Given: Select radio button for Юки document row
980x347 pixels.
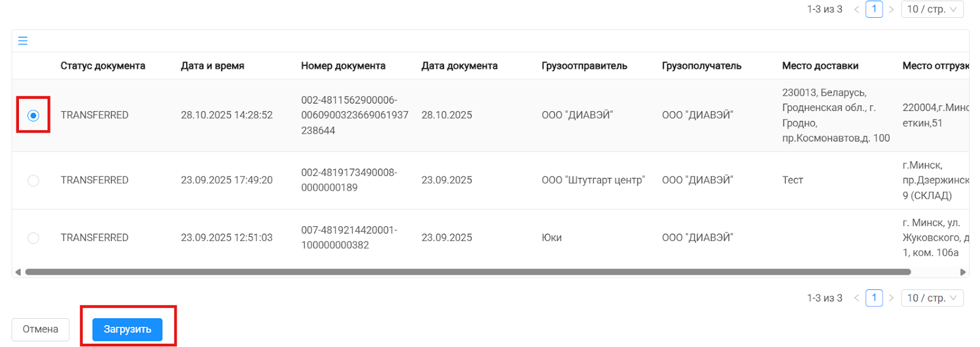Looking at the screenshot, I should (33, 238).
